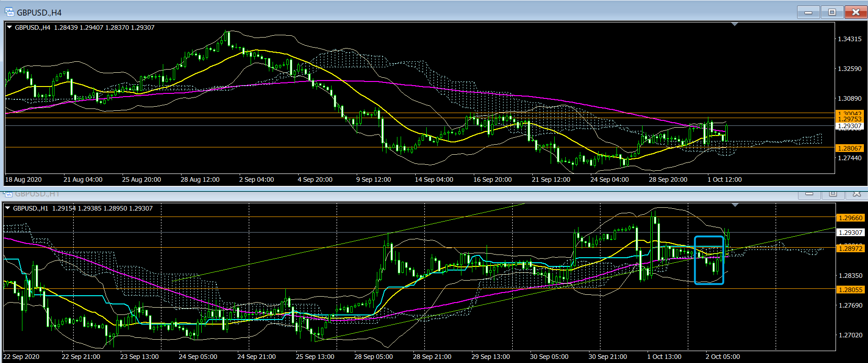Select the 1.29660 orange price label

point(850,218)
